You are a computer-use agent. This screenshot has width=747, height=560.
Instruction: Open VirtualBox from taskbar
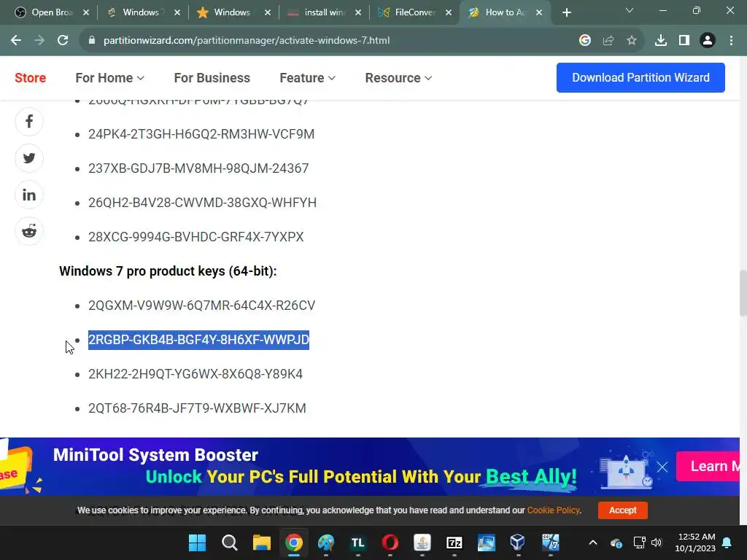click(x=518, y=542)
